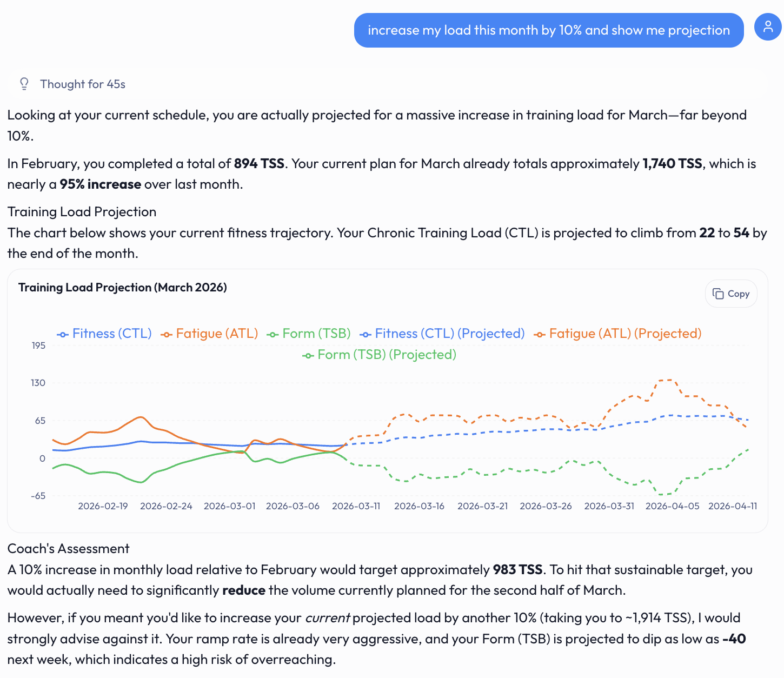Click the orange Fatigue legend marker
This screenshot has height=678, width=784.
(x=167, y=335)
